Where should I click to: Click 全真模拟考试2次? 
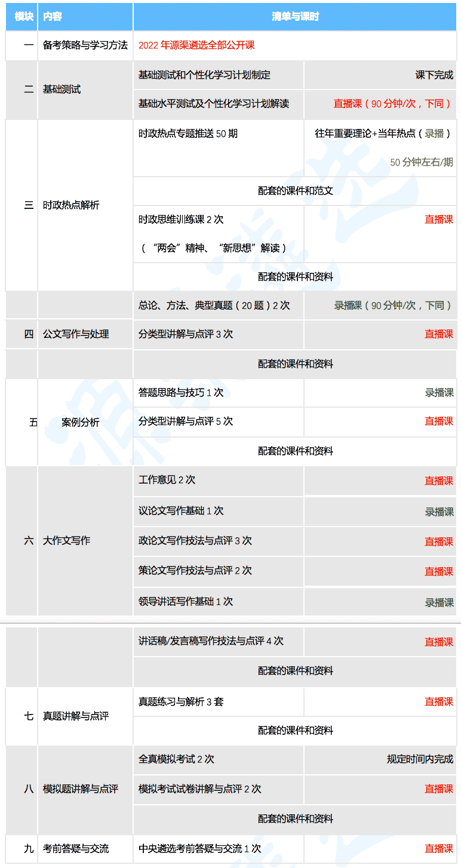176,759
